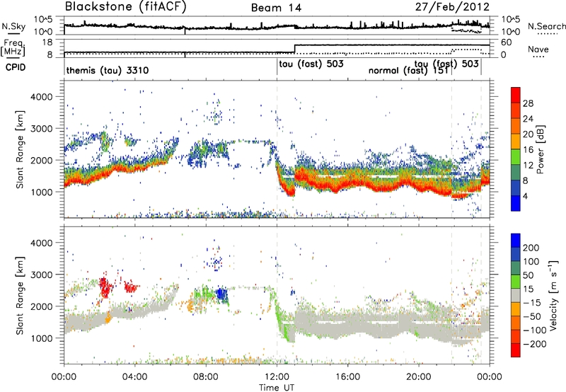Click the solid line sample under N.Sky
Image resolution: width=566 pixels, height=392 pixels.
(x=13, y=33)
